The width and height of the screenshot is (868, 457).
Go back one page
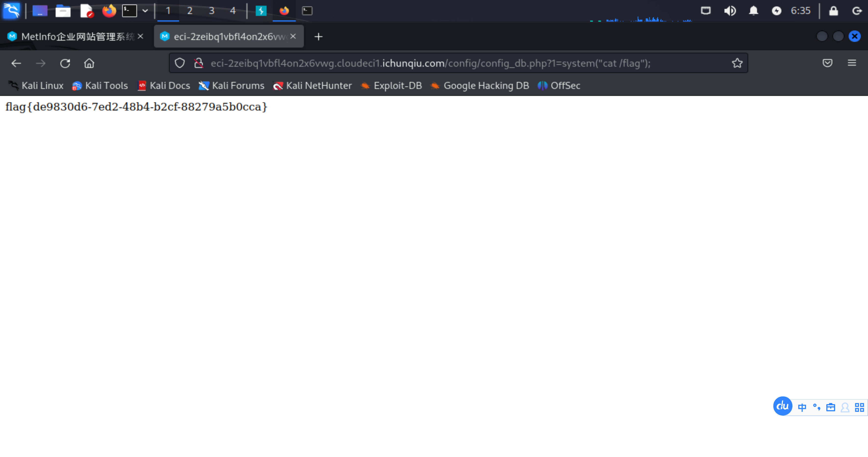[x=16, y=63]
